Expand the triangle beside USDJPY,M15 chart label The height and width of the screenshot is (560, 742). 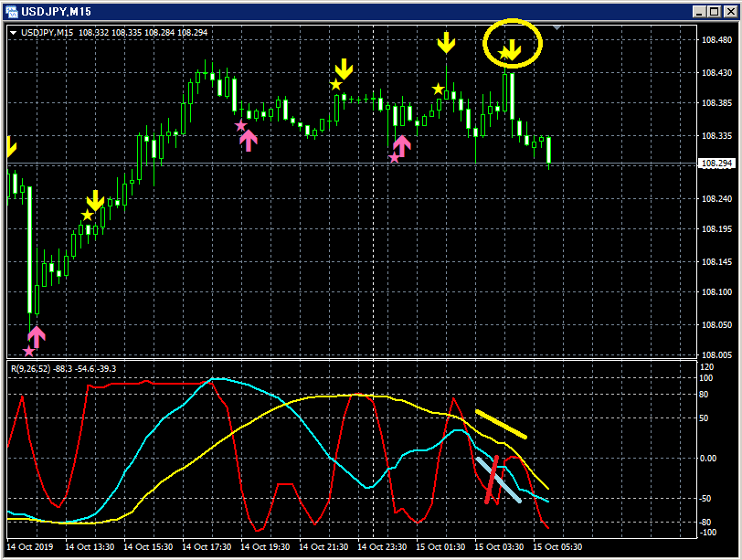pos(13,33)
